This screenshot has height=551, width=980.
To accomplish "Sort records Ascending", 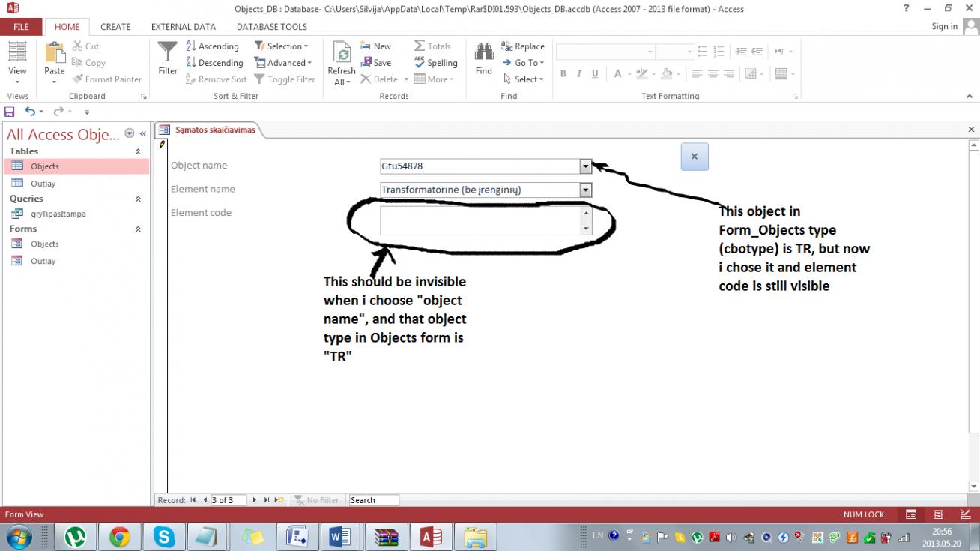I will point(212,46).
